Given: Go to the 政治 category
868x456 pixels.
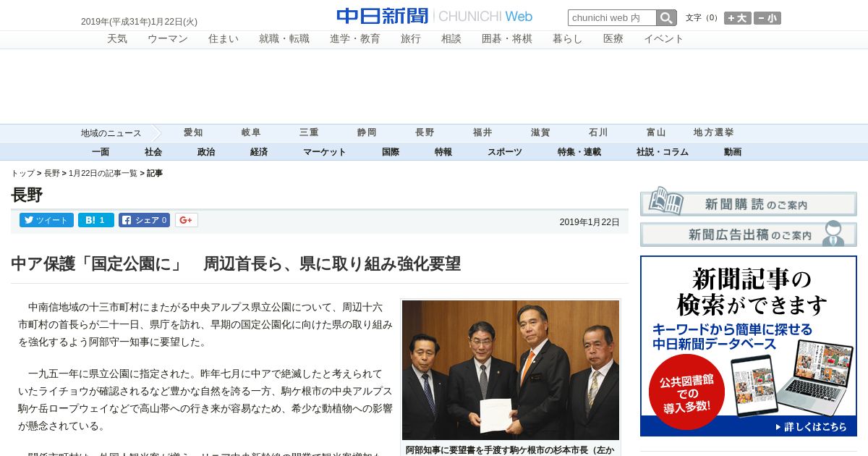Looking at the screenshot, I should 206,152.
